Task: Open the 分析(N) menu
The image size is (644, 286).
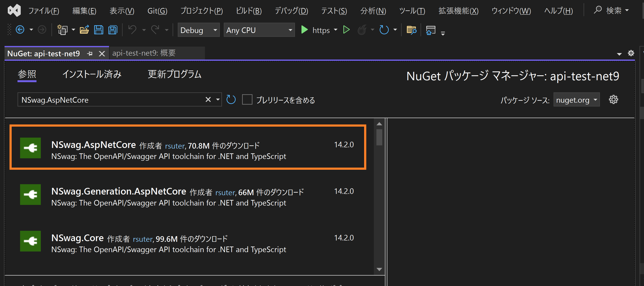Action: 373,11
